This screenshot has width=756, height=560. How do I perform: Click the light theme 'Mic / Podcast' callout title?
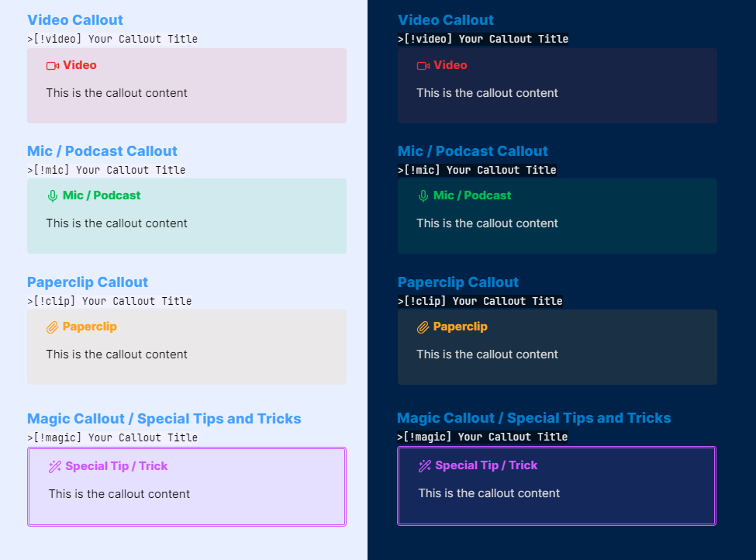coord(102,195)
